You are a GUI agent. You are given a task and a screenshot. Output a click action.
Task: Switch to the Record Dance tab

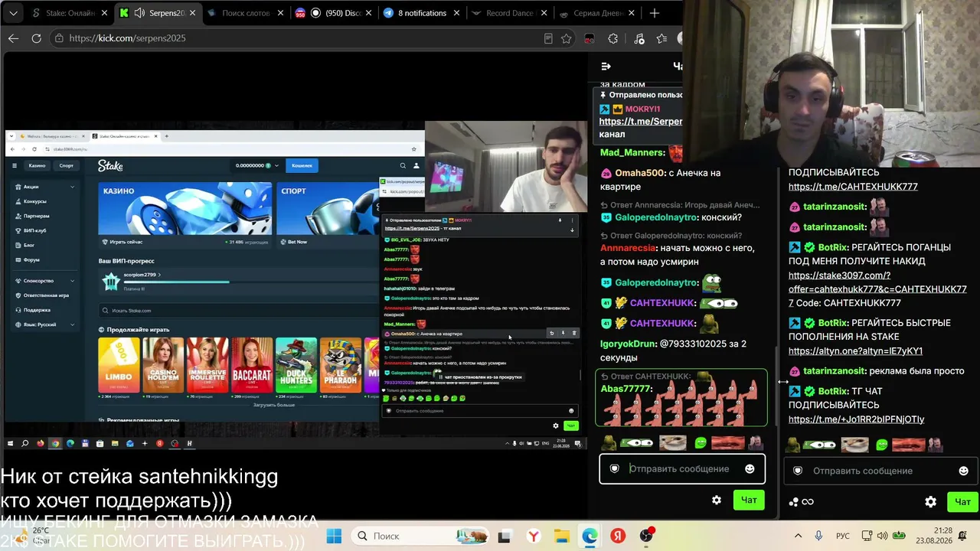pos(509,13)
